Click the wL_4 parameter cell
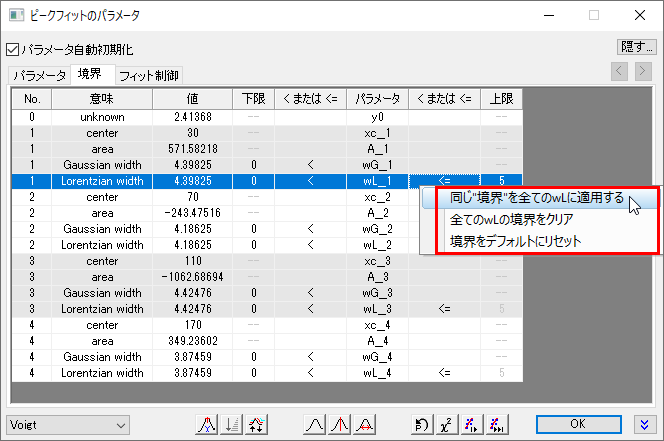 [x=377, y=373]
